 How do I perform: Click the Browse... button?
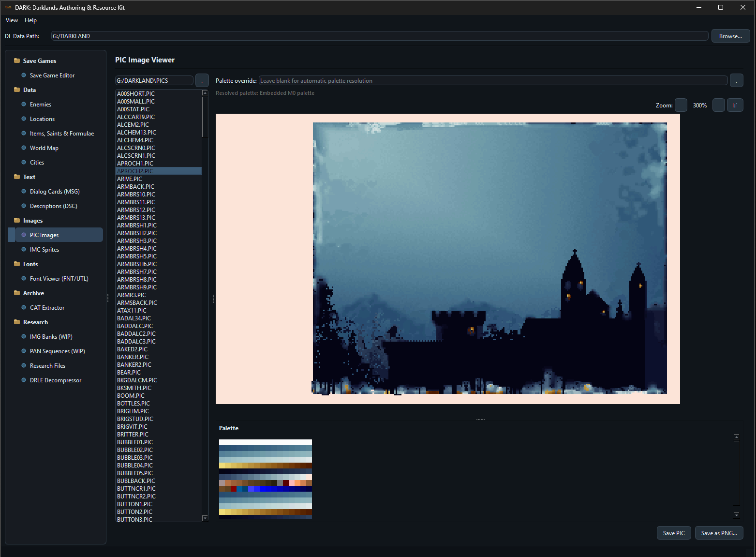point(730,36)
